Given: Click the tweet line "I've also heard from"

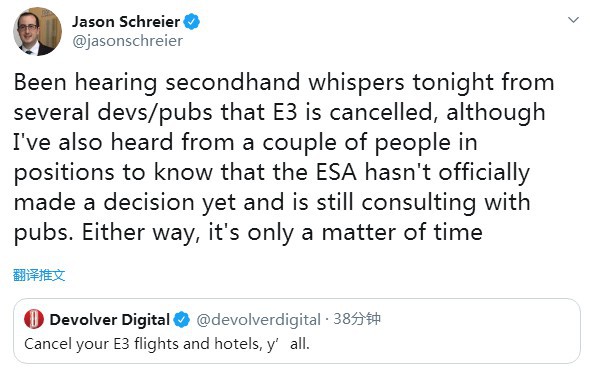Looking at the screenshot, I should click(x=245, y=143).
